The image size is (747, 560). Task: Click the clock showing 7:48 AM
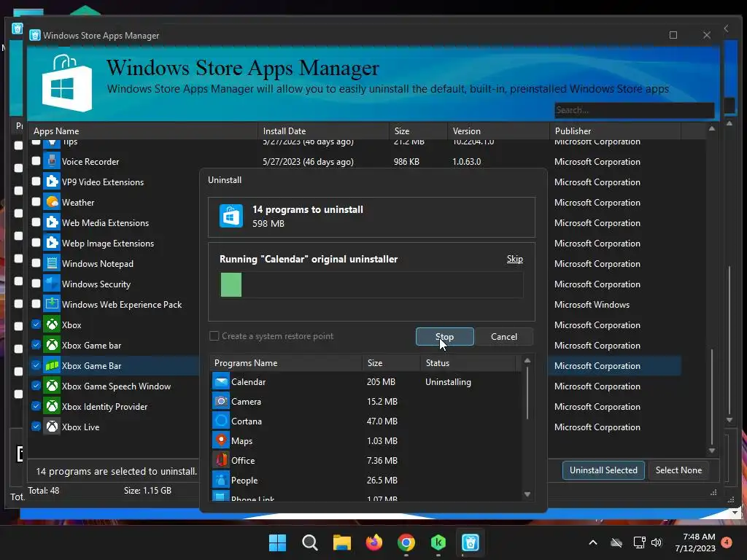point(698,537)
